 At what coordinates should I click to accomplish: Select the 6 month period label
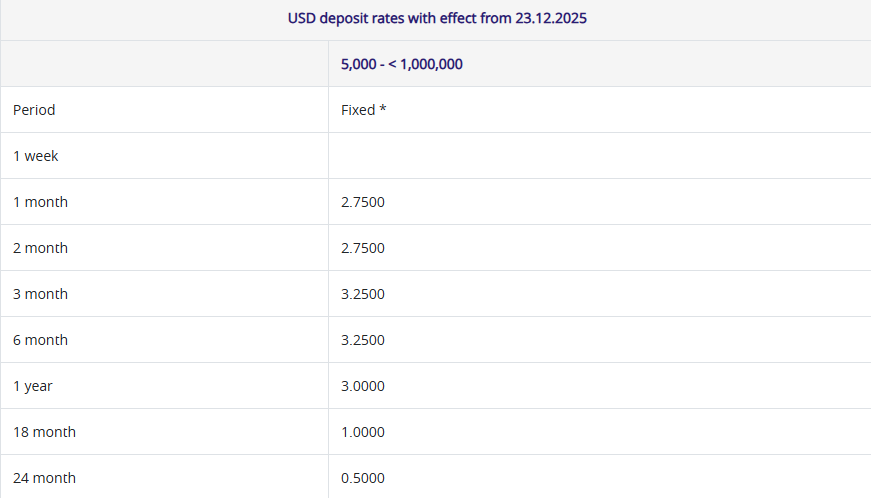[x=40, y=340]
